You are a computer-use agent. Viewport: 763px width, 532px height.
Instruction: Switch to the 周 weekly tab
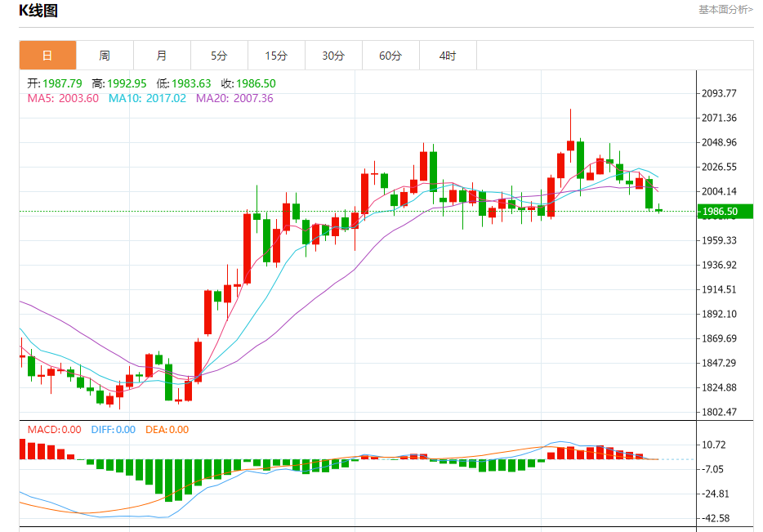105,56
